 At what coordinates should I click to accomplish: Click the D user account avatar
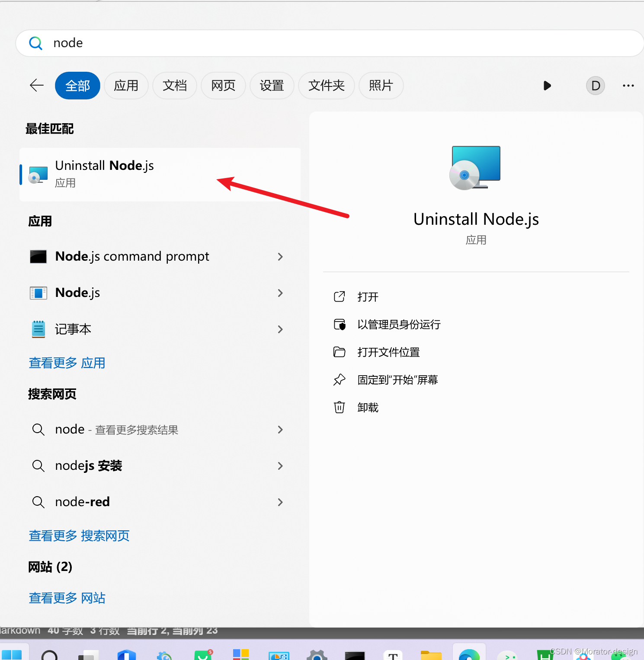click(595, 86)
